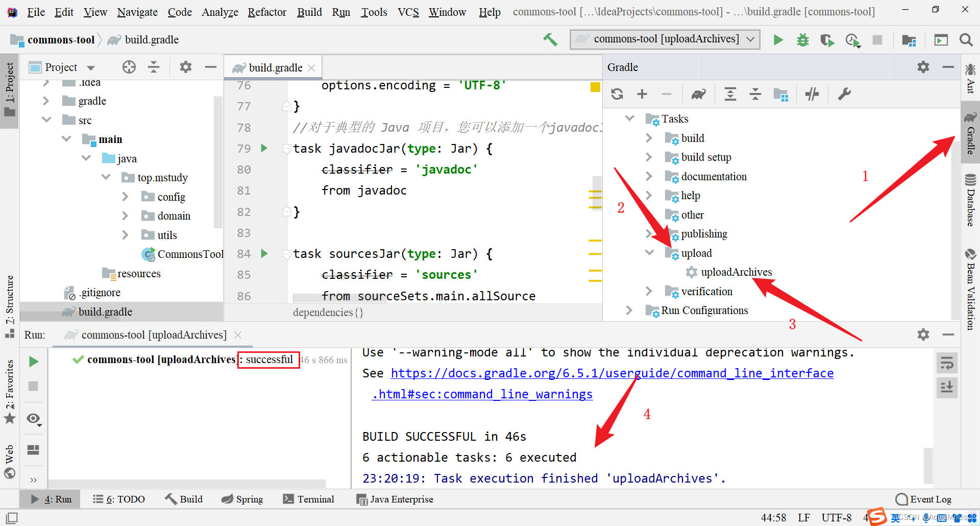Click the Build project hammer icon
980x526 pixels.
point(550,39)
